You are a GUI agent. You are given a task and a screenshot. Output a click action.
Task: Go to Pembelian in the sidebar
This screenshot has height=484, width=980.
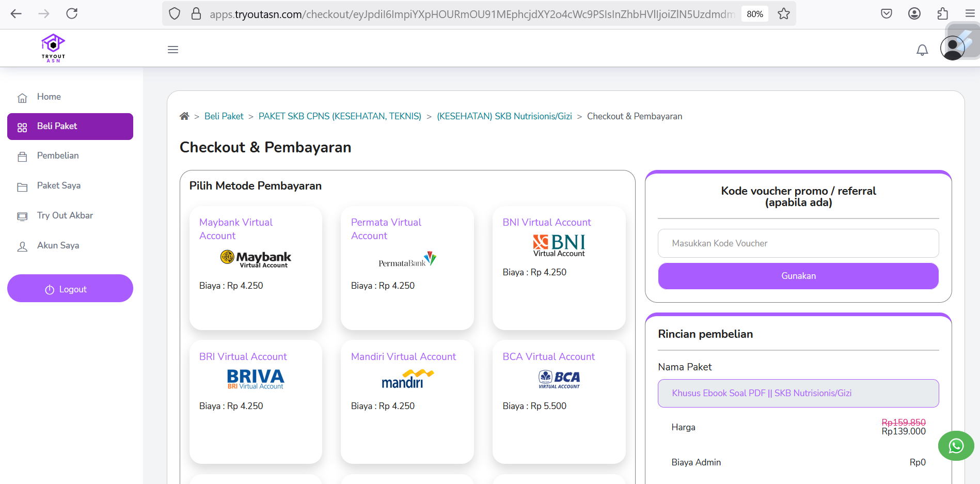click(x=58, y=156)
